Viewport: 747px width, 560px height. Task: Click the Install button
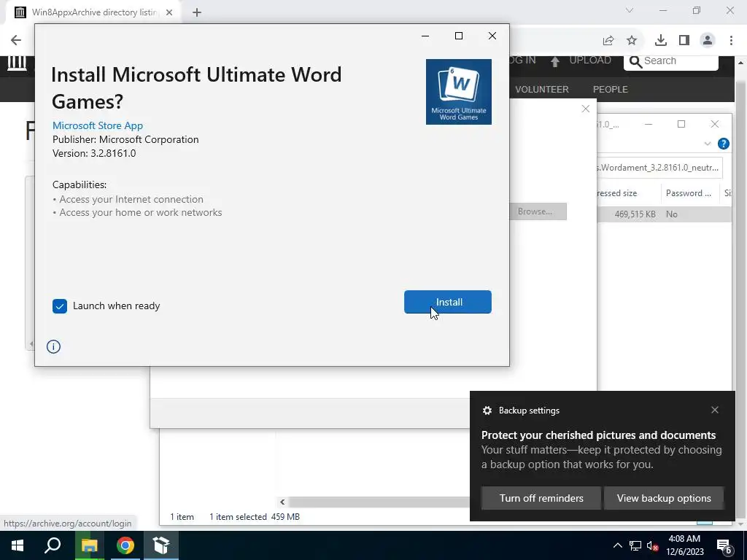pos(447,302)
